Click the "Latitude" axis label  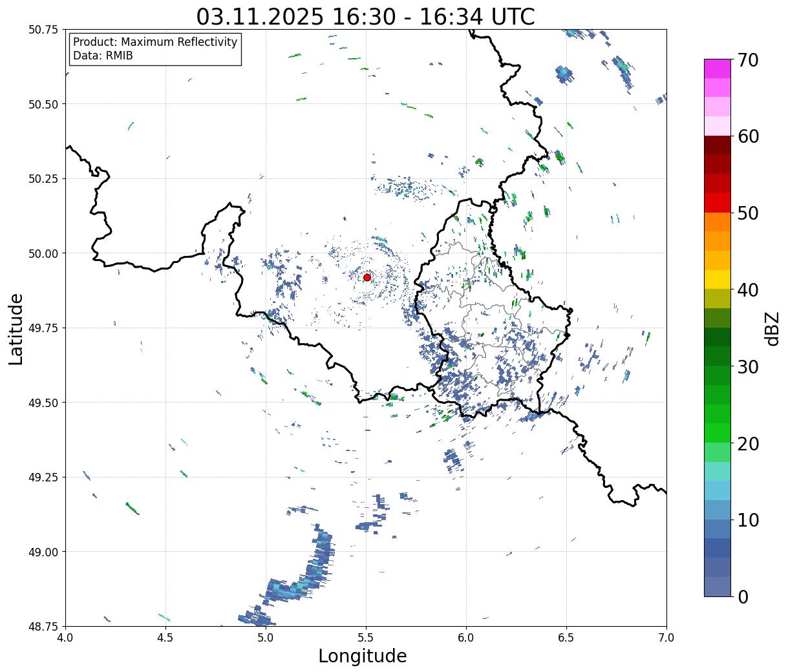[x=16, y=328]
